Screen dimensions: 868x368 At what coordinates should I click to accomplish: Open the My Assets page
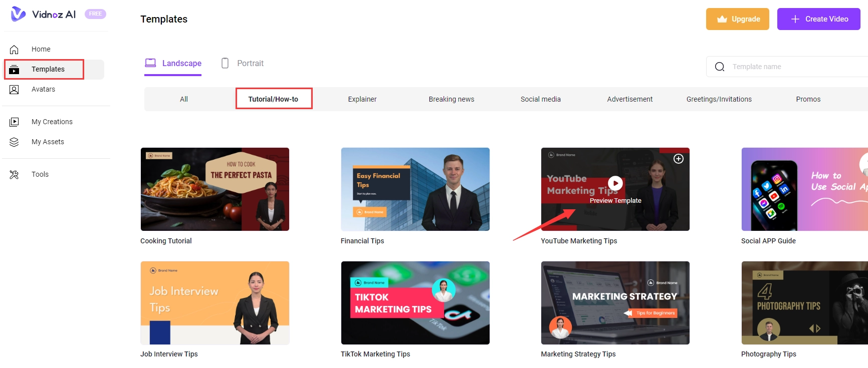48,142
